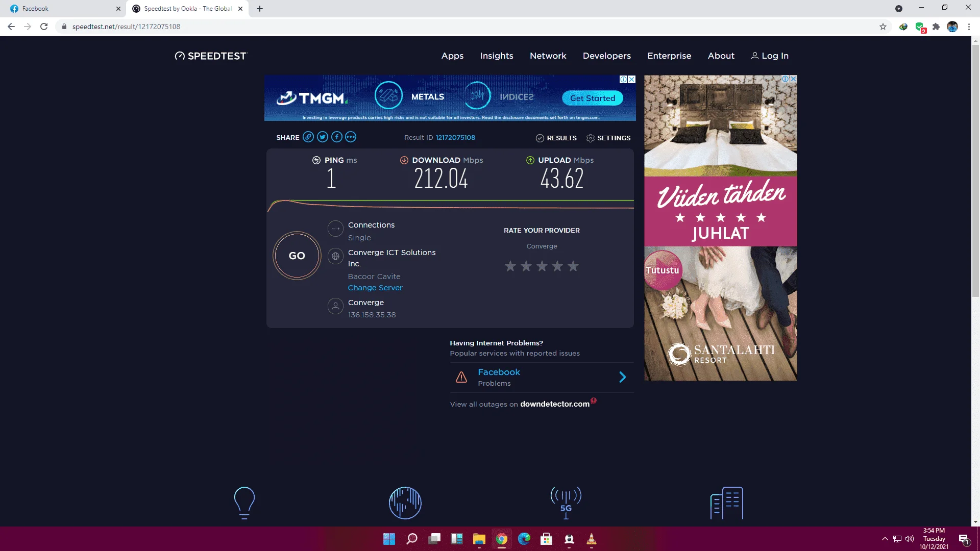
Task: Open the Insights menu
Action: [497, 56]
